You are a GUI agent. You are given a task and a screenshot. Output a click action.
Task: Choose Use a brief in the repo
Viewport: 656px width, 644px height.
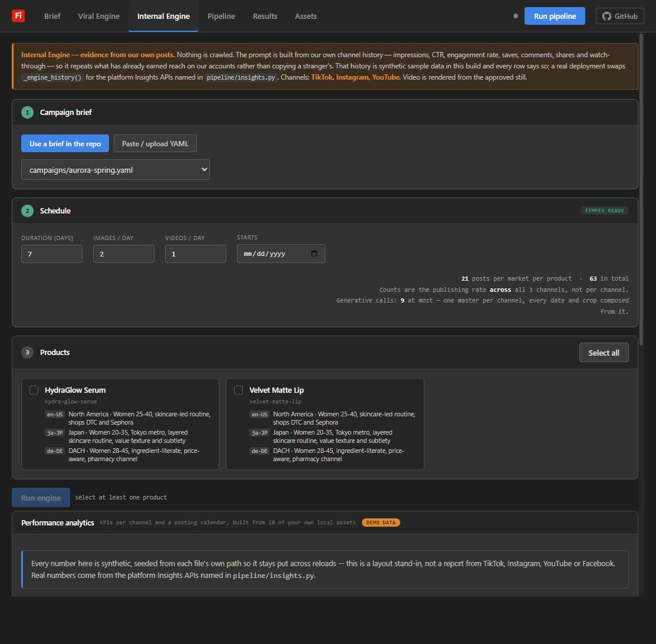click(65, 144)
